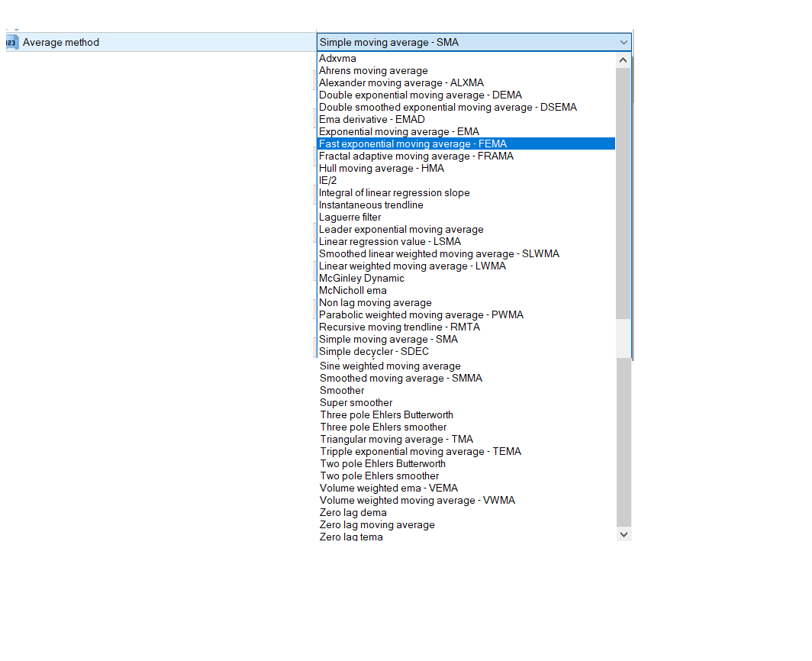Select Volume weighted moving average - VWMA
Screen dimensions: 812x661
(x=417, y=501)
